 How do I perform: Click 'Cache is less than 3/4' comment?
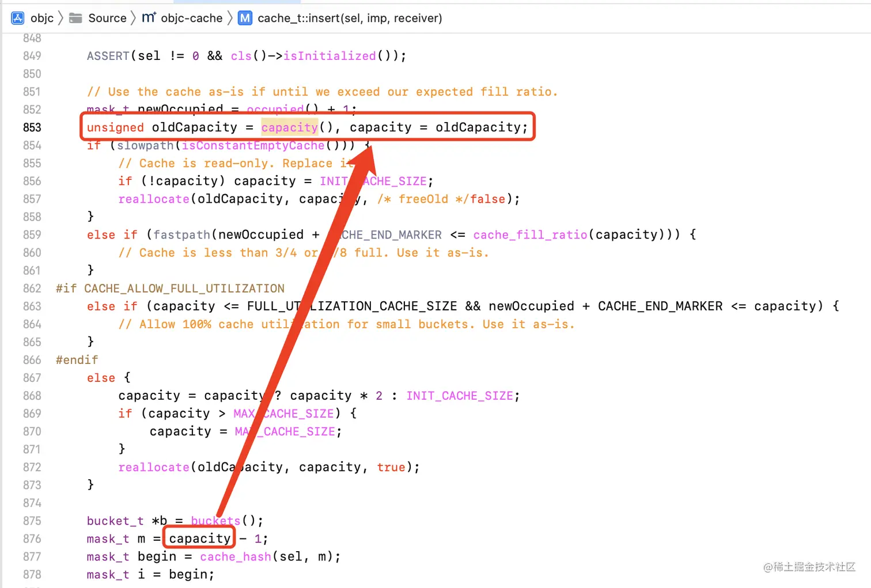(x=304, y=252)
